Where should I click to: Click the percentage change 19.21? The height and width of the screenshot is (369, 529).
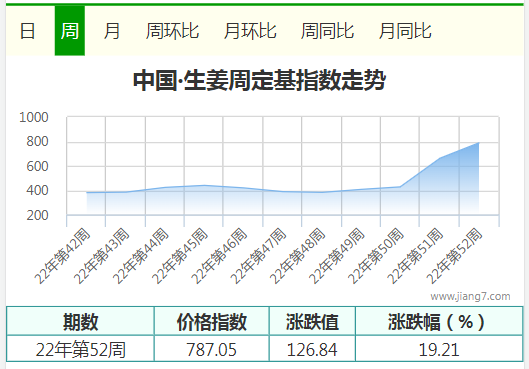pyautogui.click(x=439, y=349)
